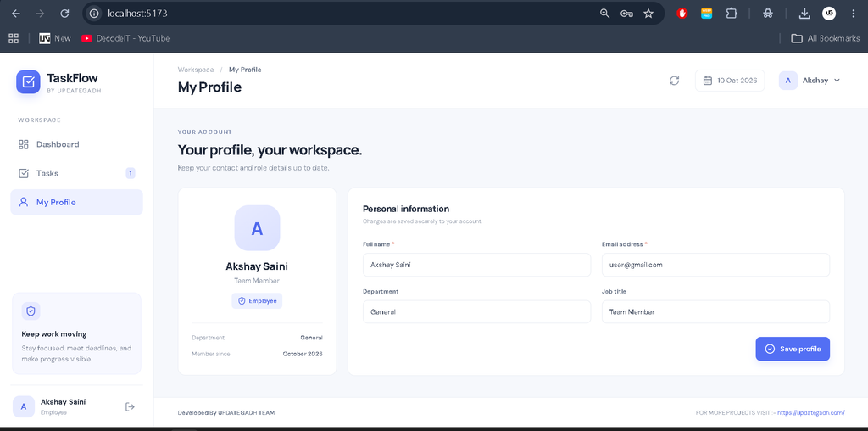Click the logout icon in sidebar footer

pos(130,406)
